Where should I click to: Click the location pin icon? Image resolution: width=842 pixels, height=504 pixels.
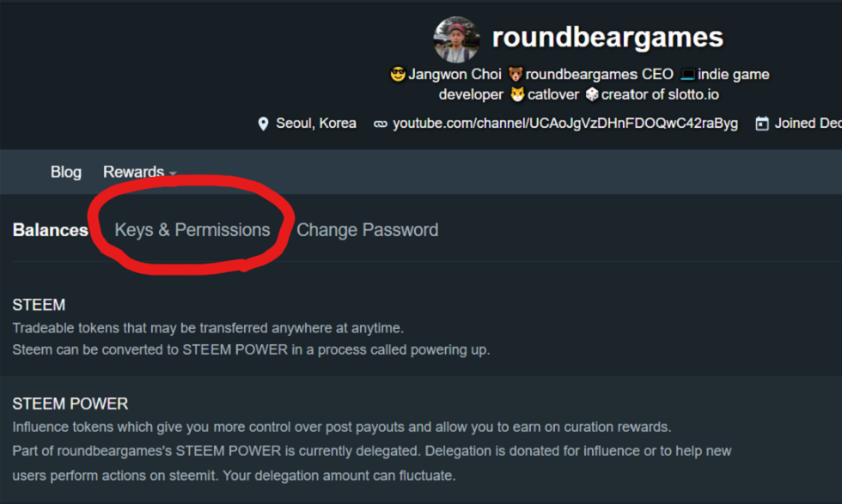[263, 124]
